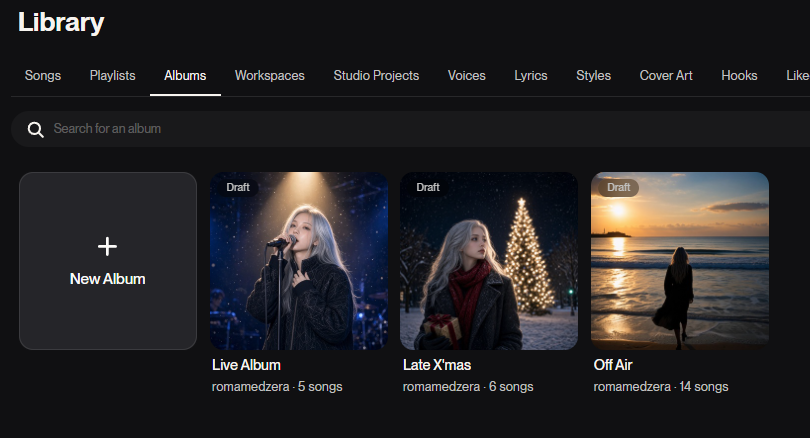Click the Library page heading
This screenshot has width=810, height=438.
tap(61, 23)
